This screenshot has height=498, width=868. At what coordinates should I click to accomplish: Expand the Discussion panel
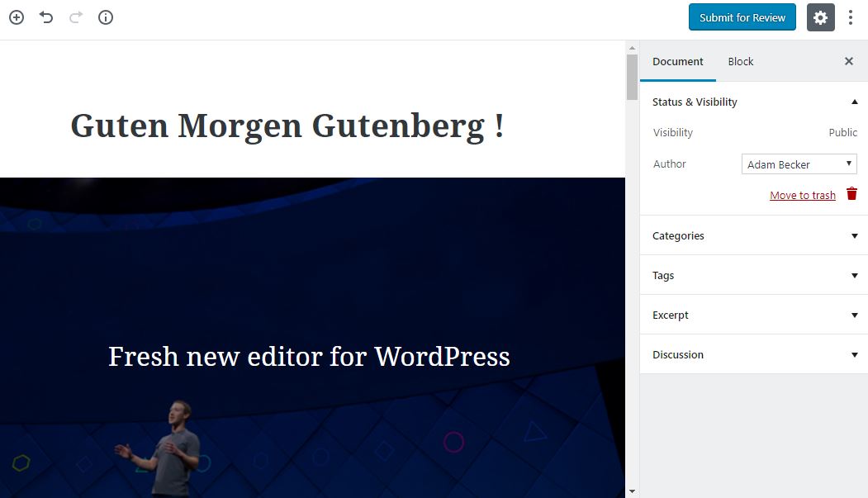[x=754, y=354]
